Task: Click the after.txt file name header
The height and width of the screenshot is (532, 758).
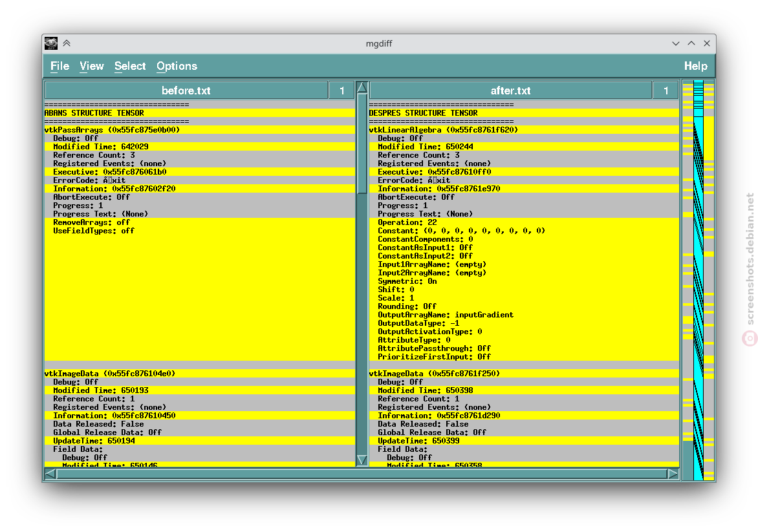Action: tap(510, 90)
